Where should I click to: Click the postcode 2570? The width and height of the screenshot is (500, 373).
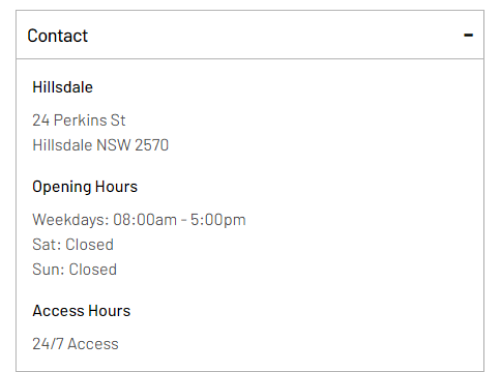(152, 145)
